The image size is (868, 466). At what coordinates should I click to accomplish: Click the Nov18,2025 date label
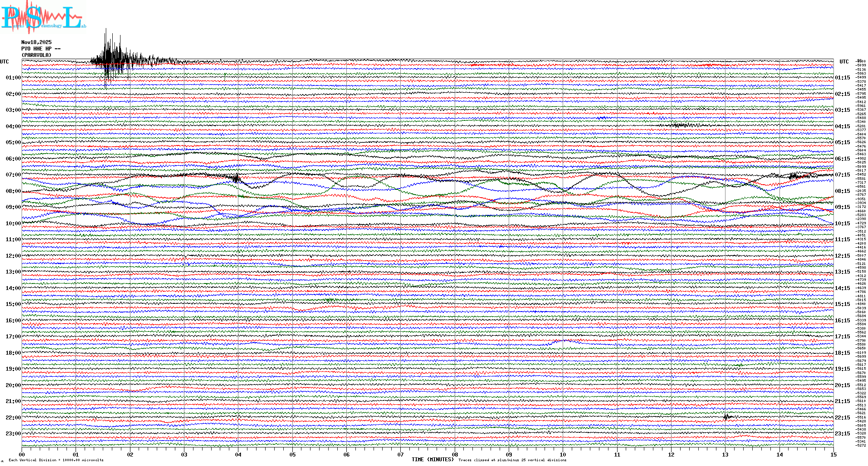(x=36, y=42)
